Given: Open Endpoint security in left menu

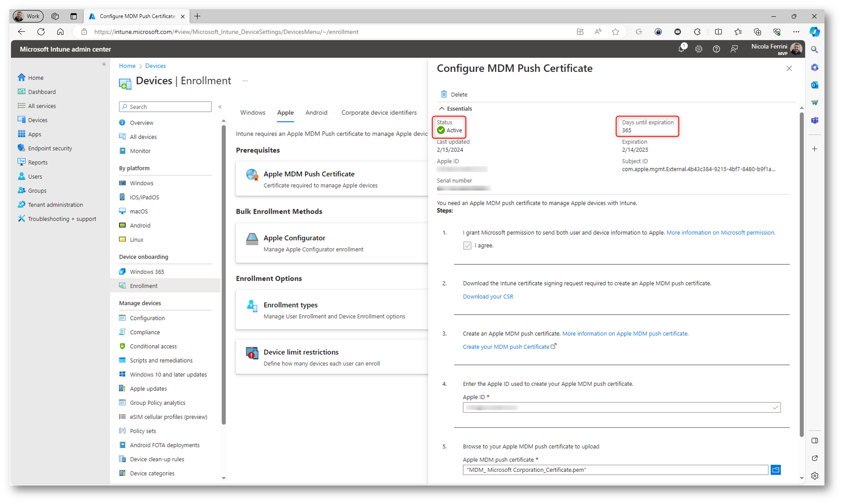Looking at the screenshot, I should click(50, 148).
